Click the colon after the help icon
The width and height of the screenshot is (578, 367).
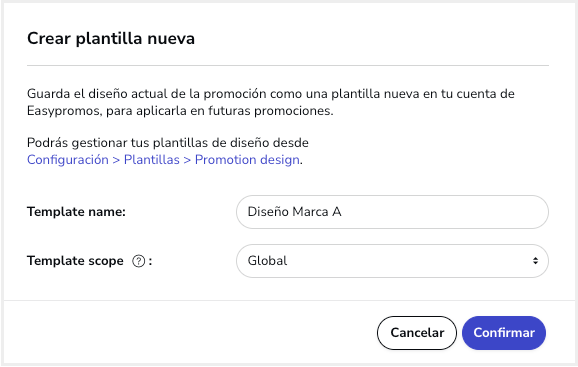point(150,261)
